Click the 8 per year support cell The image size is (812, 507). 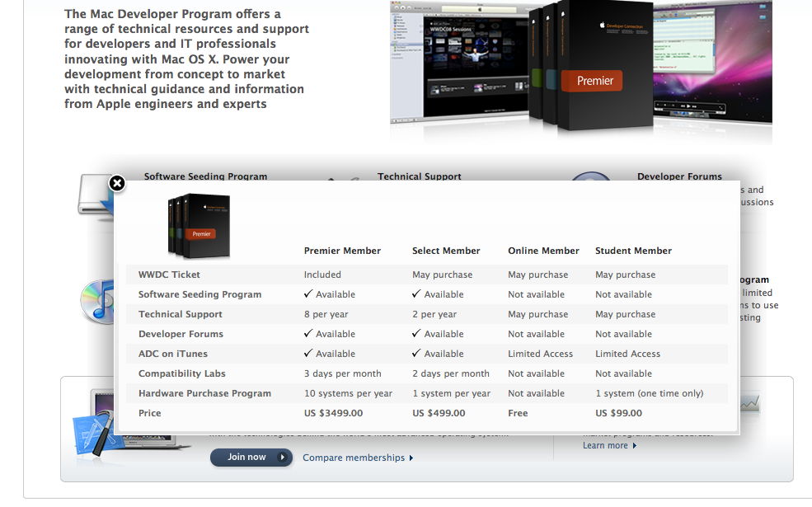pyautogui.click(x=326, y=314)
